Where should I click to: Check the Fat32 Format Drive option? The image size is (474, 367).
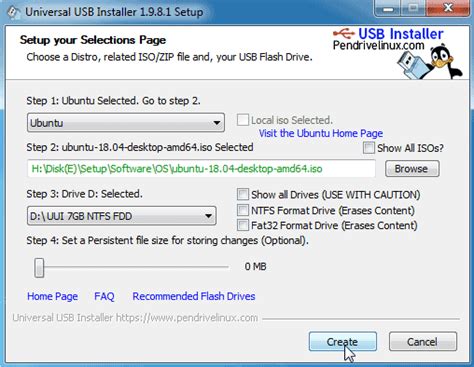tap(243, 225)
